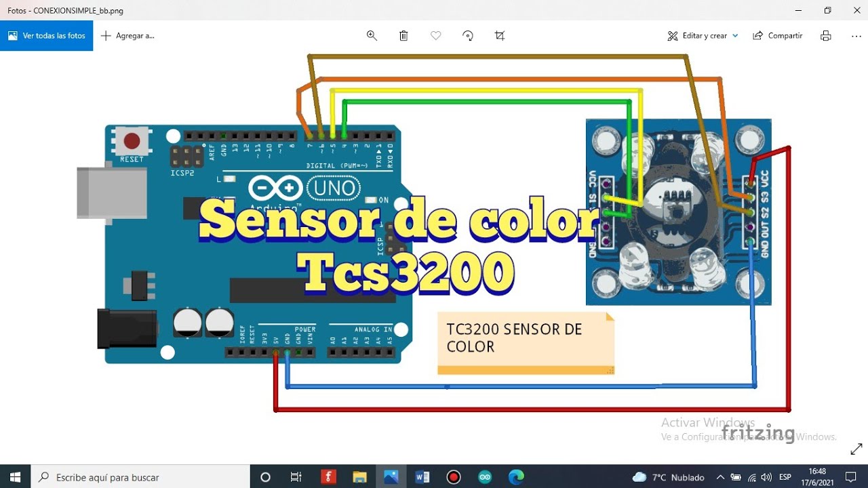The width and height of the screenshot is (868, 488).
Task: Switch to Photos app taskbar icon
Action: [x=391, y=477]
